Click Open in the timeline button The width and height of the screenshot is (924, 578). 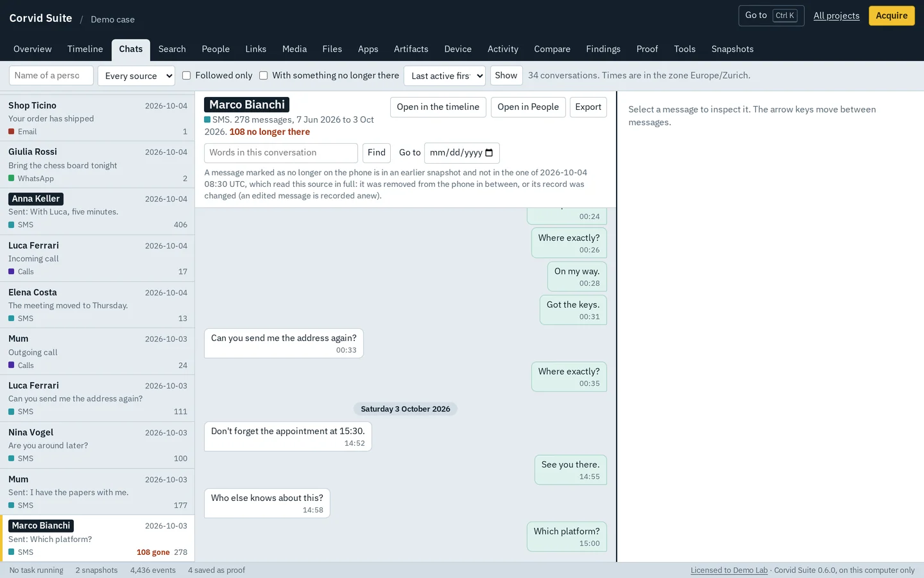(x=438, y=107)
